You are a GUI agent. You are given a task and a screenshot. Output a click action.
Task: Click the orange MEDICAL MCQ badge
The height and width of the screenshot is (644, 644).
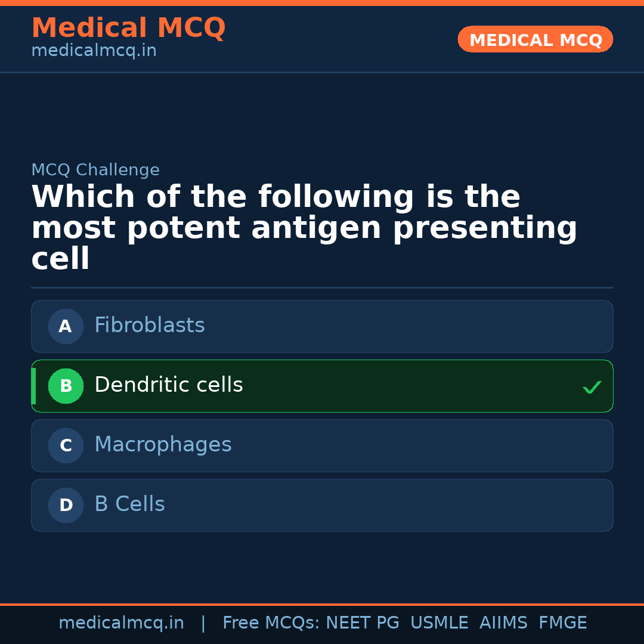(x=535, y=39)
